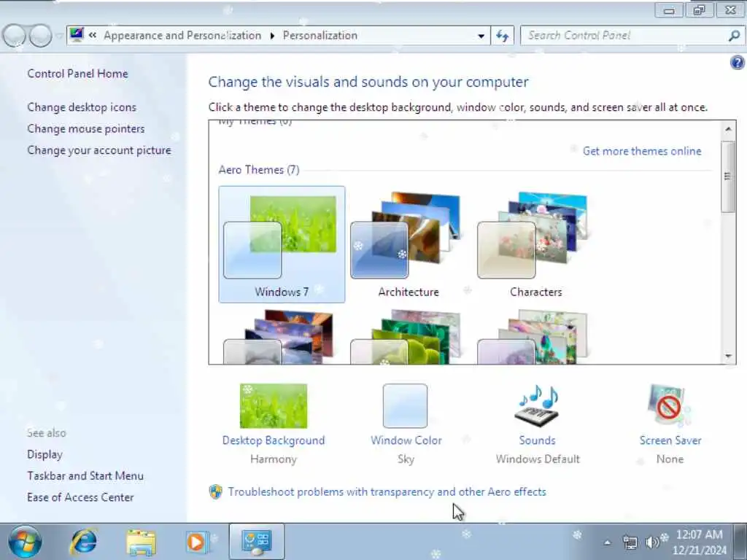Click the theme list scroll up arrow

point(728,129)
